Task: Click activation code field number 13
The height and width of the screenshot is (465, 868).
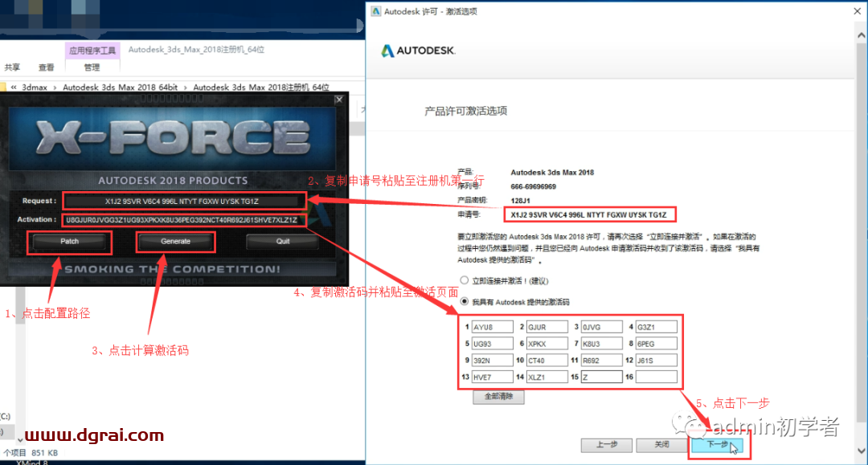Action: pos(492,377)
